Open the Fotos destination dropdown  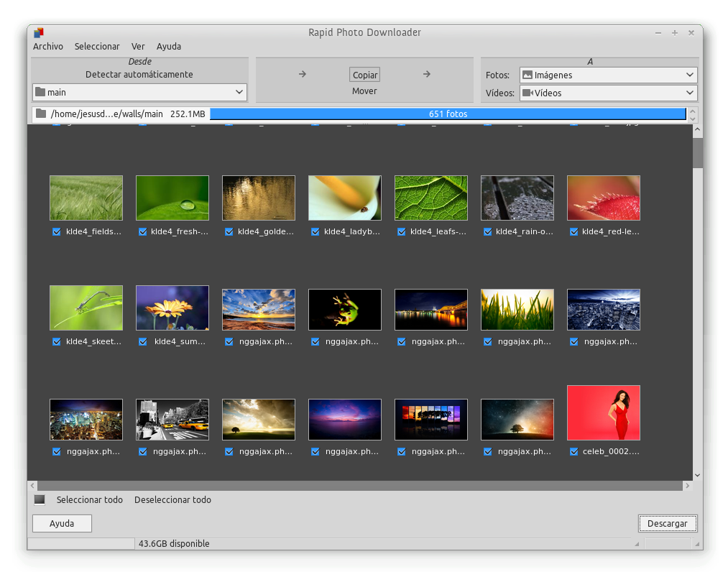click(689, 74)
